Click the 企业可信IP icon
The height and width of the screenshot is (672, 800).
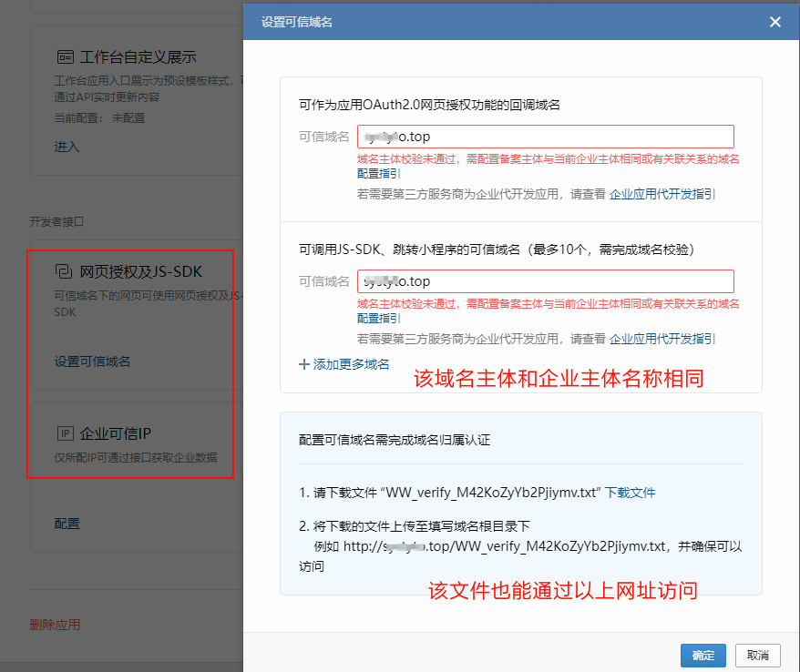tap(65, 433)
